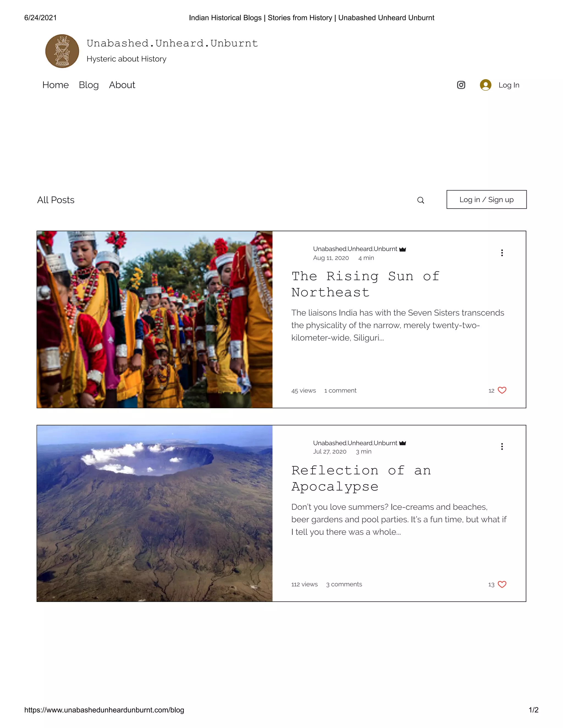
Task: Click the Northeast festival photo thumbnail
Action: 154,319
